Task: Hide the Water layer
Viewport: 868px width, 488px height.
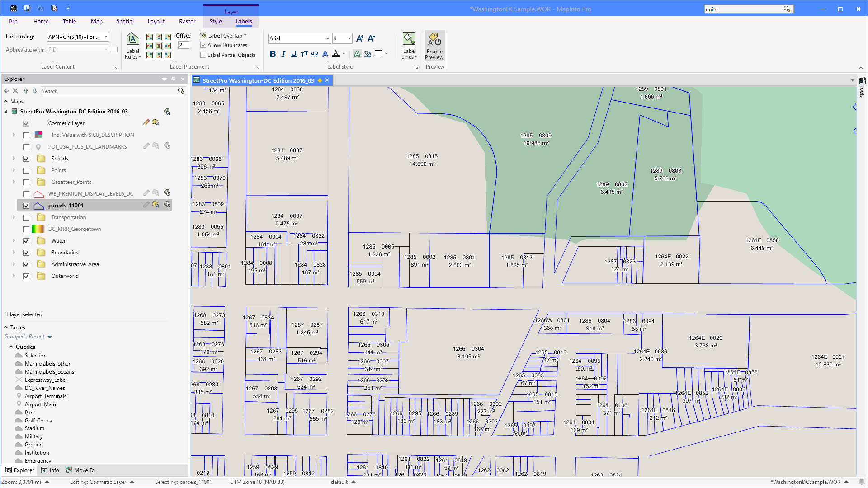Action: pos(26,240)
